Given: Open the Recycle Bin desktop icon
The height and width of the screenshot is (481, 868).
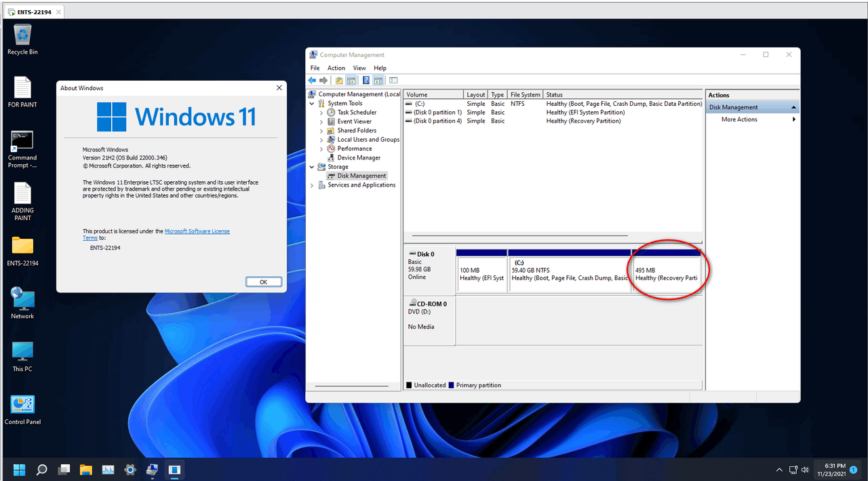Looking at the screenshot, I should [x=22, y=40].
